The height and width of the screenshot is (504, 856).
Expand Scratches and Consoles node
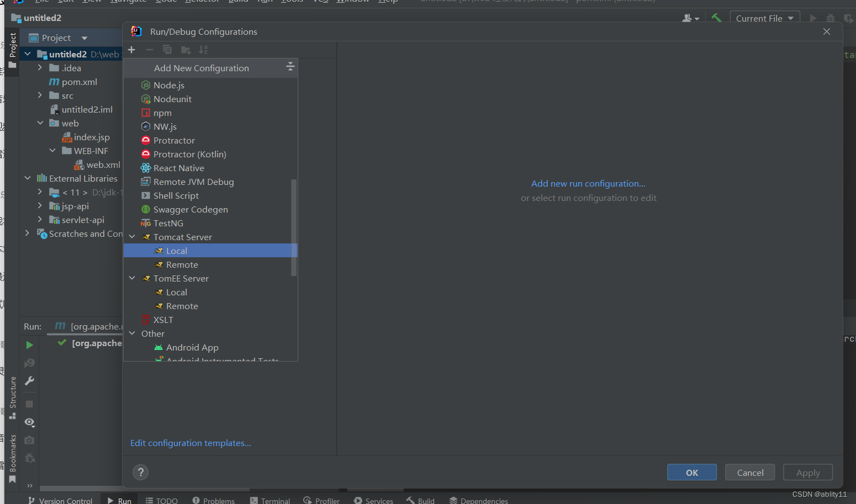coord(28,233)
